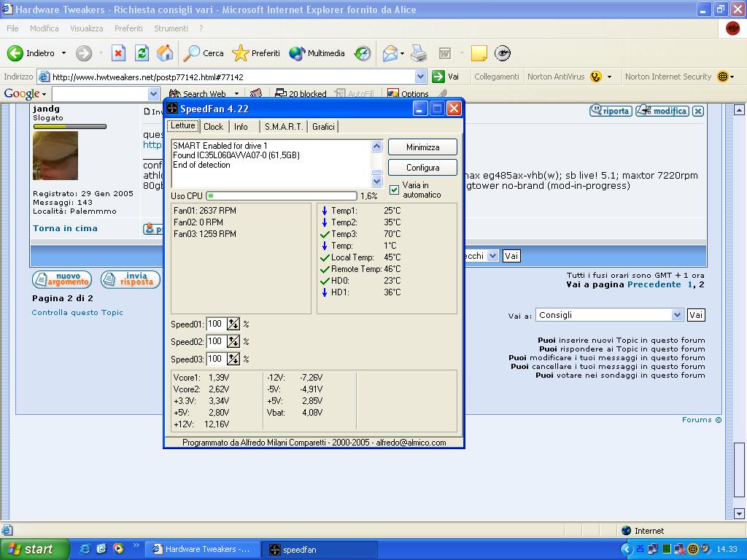Switch to SpeedFan Clock tab
Image resolution: width=747 pixels, height=560 pixels.
click(214, 127)
